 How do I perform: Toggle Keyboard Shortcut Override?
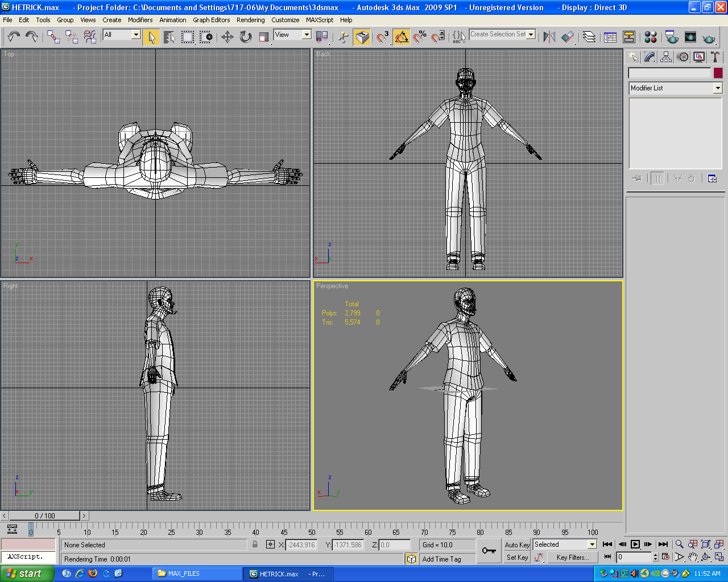point(362,37)
